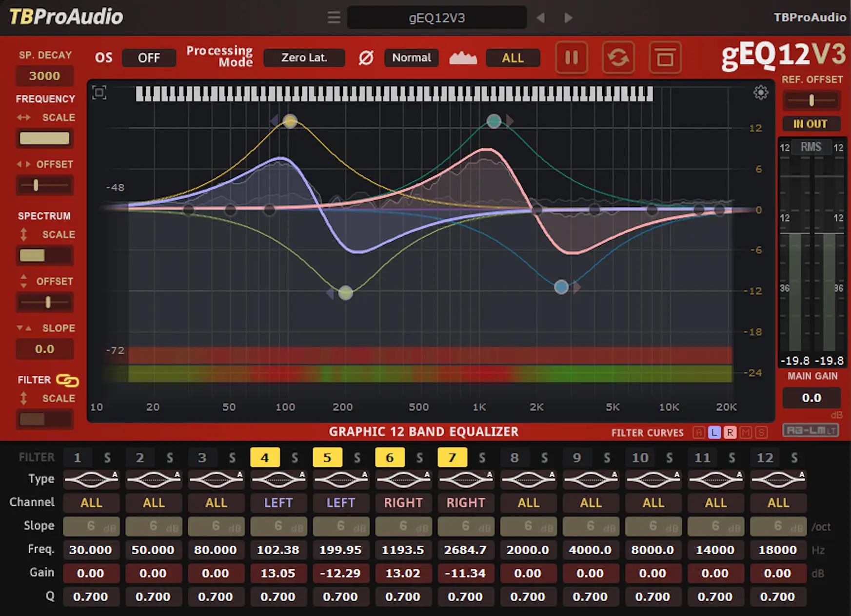Adjust the frequency SCALE slider

pyautogui.click(x=44, y=138)
